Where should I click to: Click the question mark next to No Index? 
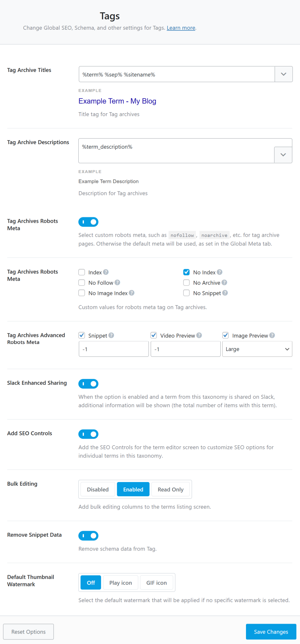[219, 272]
